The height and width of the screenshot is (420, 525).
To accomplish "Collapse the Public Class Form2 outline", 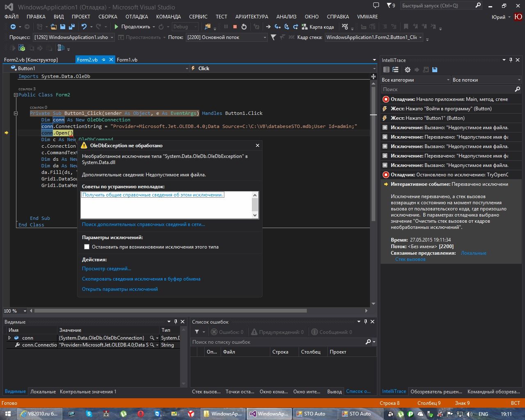I will tap(16, 95).
